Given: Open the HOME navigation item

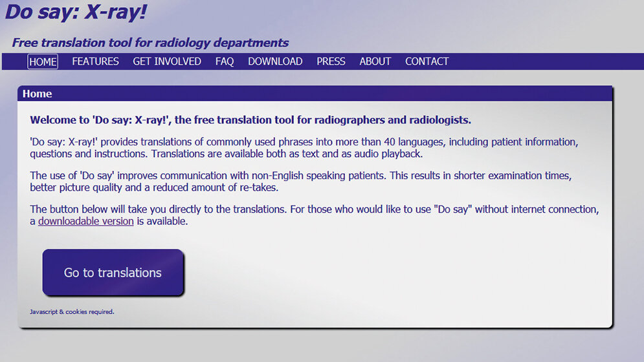Looking at the screenshot, I should click(43, 61).
